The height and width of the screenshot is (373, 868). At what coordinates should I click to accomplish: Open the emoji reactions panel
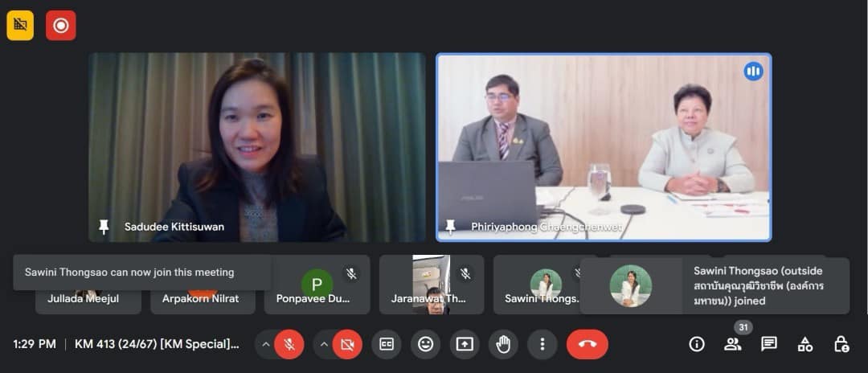tap(425, 344)
